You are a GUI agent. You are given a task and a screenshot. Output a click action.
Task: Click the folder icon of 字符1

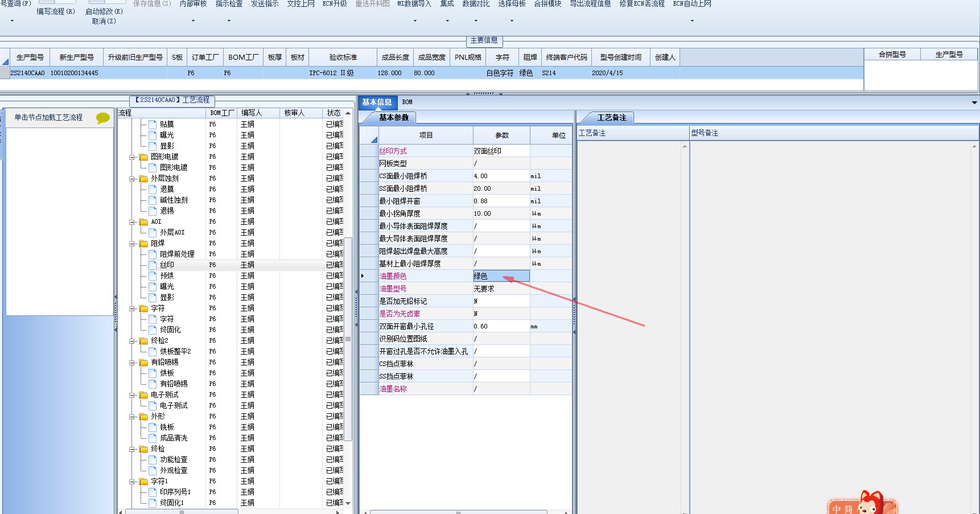143,481
